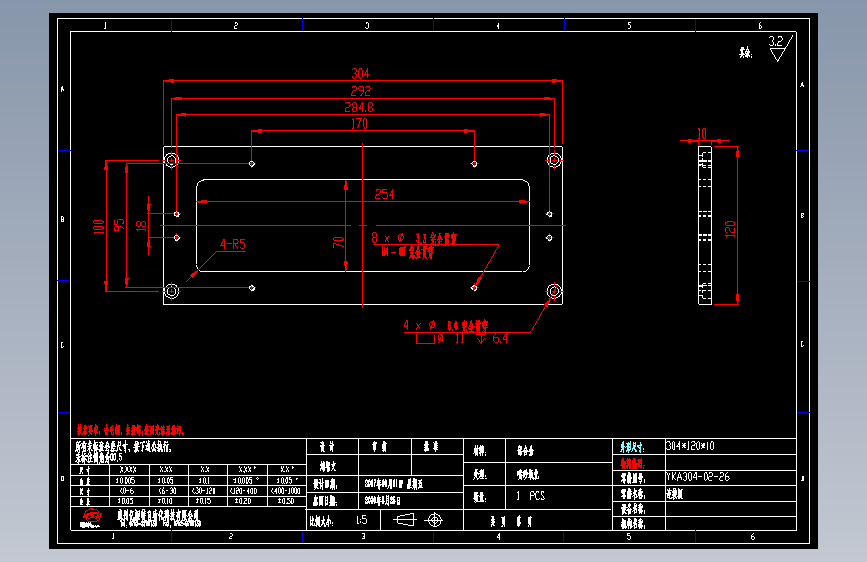The height and width of the screenshot is (562, 867).
Task: Click the ±0.50 tolerance table cell
Action: coord(286,501)
